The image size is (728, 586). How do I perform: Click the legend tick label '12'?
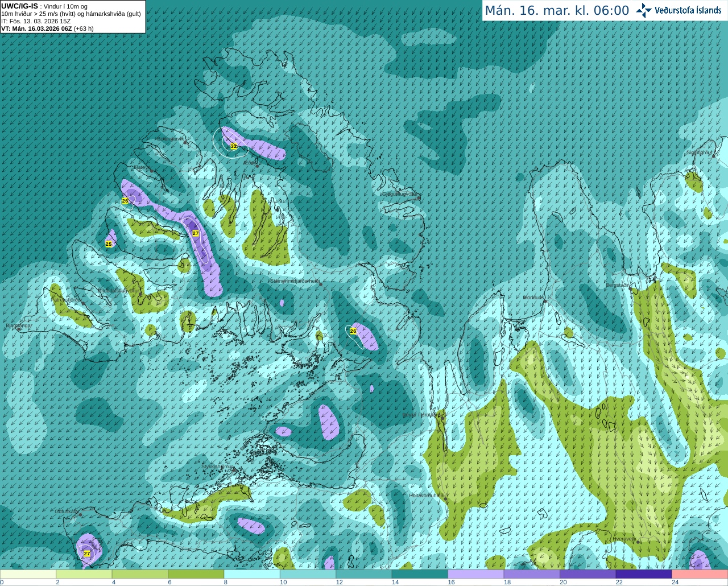click(339, 582)
